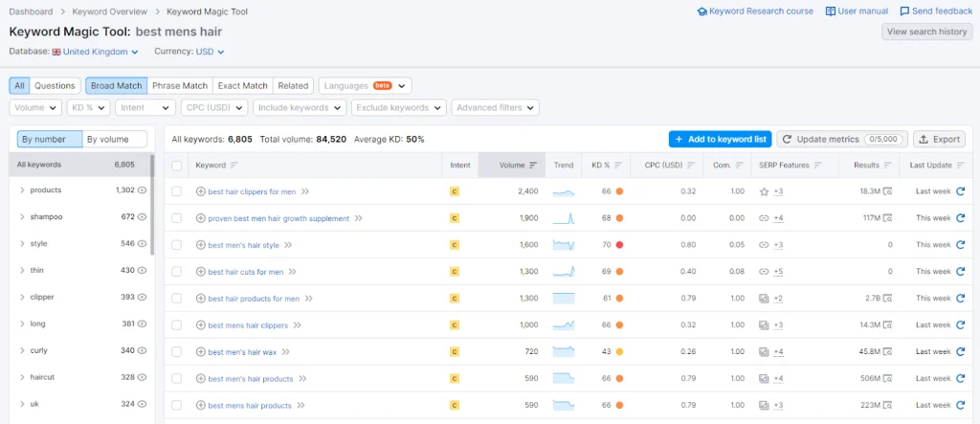The image size is (980, 424).
Task: Check box for best men's hair style
Action: [x=177, y=245]
